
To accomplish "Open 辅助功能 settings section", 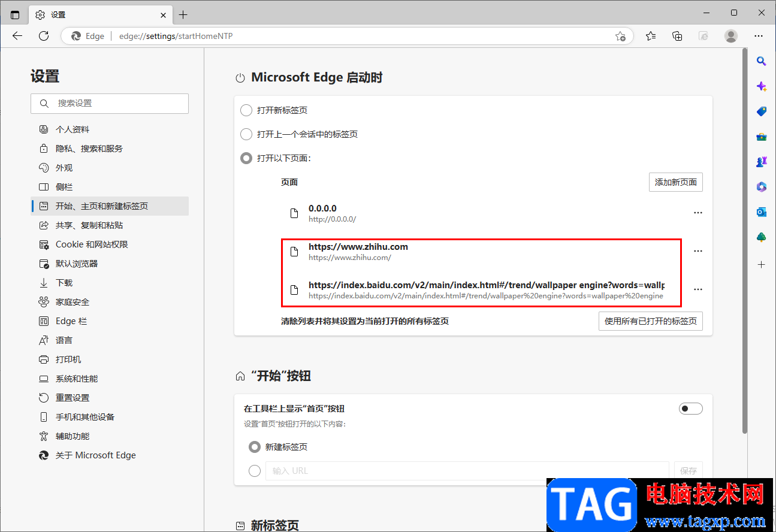I will pyautogui.click(x=110, y=436).
